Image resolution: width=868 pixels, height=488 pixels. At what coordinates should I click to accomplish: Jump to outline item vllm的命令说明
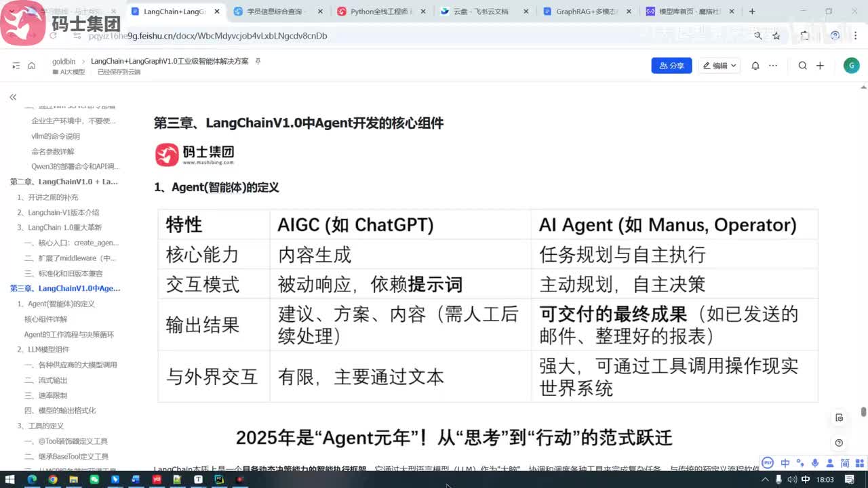pyautogui.click(x=56, y=136)
